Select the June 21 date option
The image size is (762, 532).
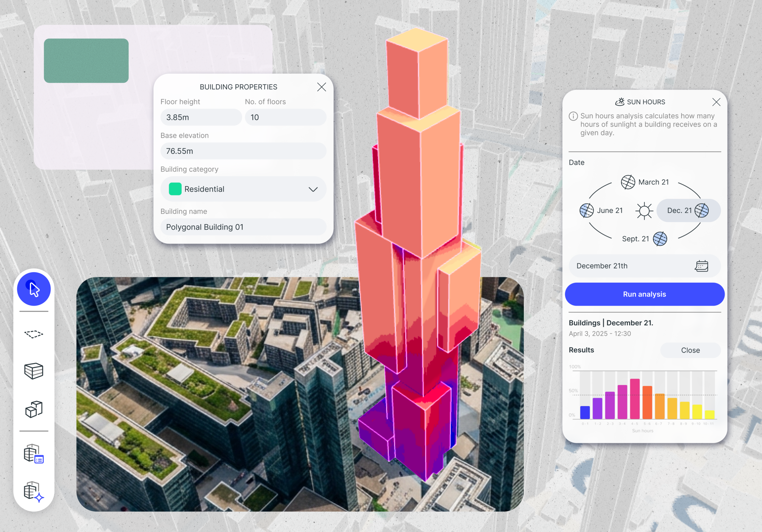[x=601, y=210]
